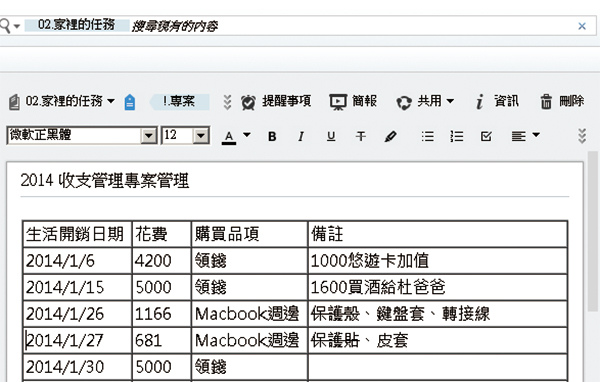This screenshot has width=600, height=382.
Task: Click the note title 2014 收支管理專案管理
Action: coord(105,181)
